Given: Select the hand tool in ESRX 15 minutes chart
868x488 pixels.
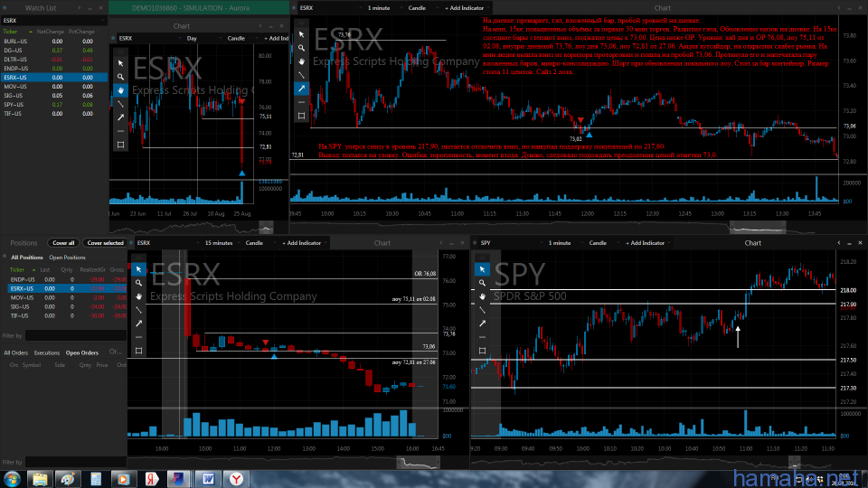Looking at the screenshot, I should point(138,296).
